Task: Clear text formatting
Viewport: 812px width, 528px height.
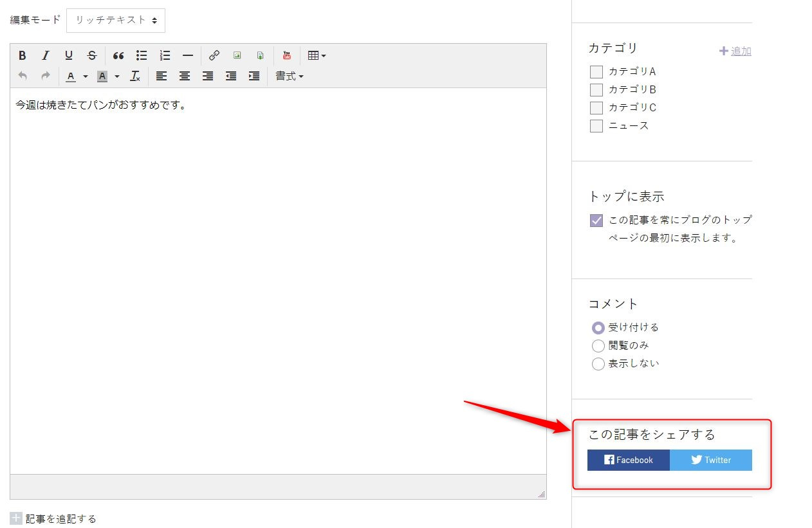Action: click(135, 76)
